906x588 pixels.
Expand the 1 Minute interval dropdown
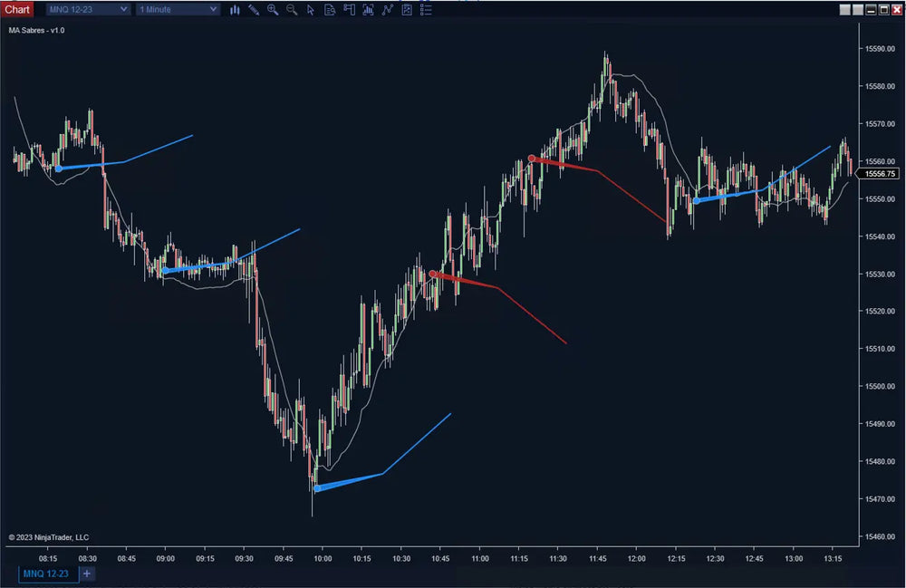click(178, 10)
